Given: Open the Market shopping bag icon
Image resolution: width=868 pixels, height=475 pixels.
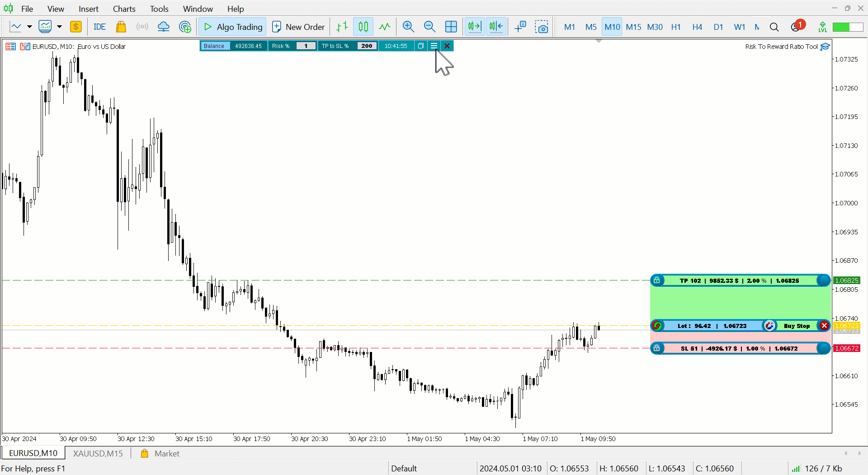Looking at the screenshot, I should (121, 26).
